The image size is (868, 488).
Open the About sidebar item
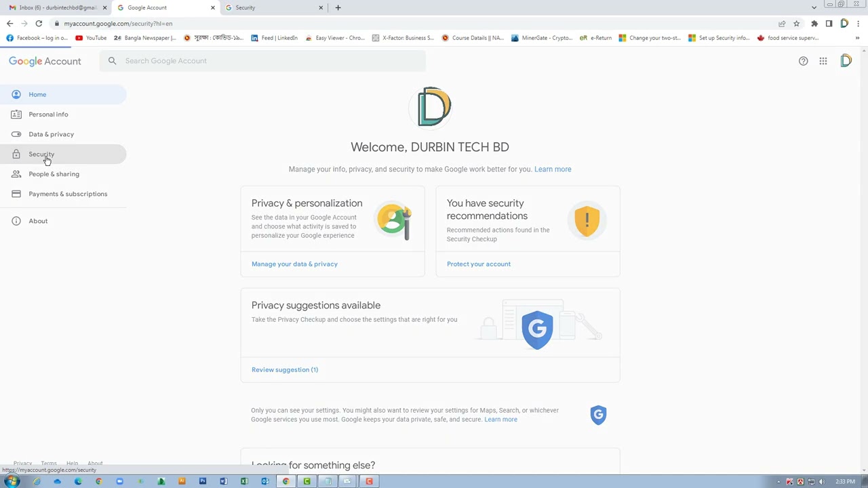(x=63, y=221)
